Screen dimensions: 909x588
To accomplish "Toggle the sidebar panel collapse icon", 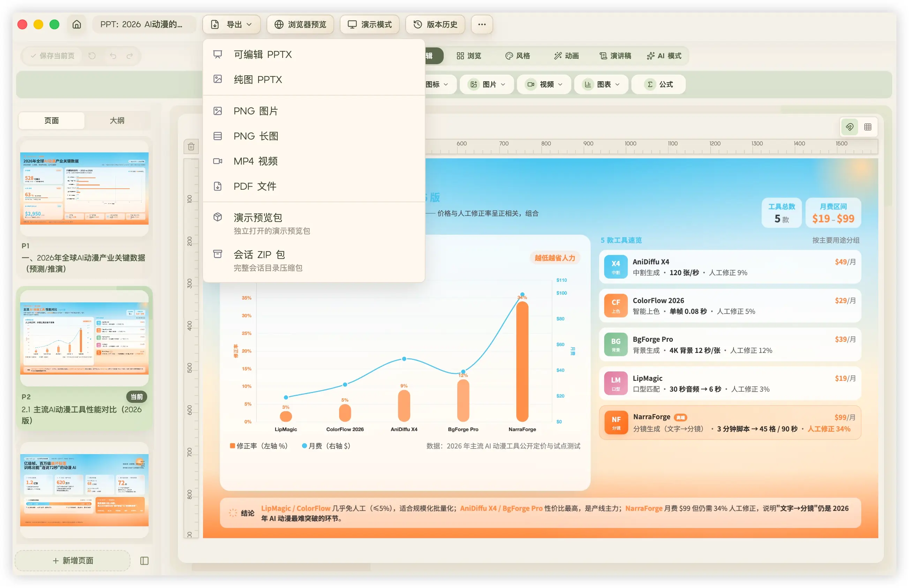I will click(x=144, y=560).
